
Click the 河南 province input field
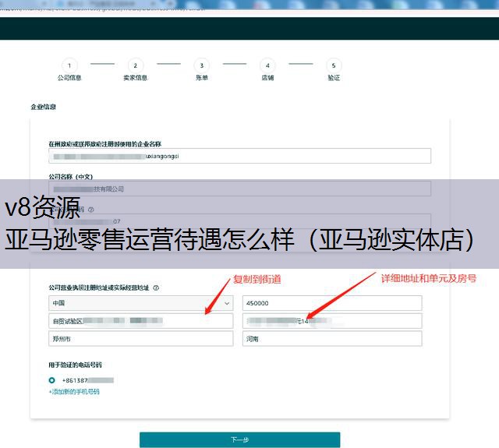[x=332, y=339]
